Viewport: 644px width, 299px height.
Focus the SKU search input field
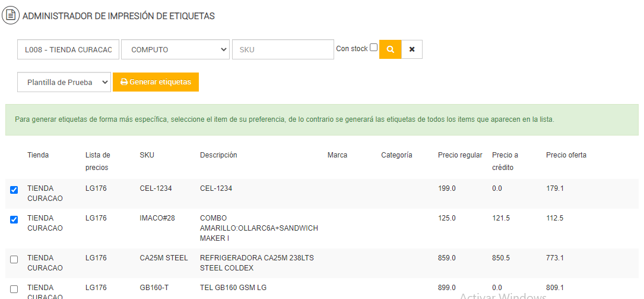283,50
